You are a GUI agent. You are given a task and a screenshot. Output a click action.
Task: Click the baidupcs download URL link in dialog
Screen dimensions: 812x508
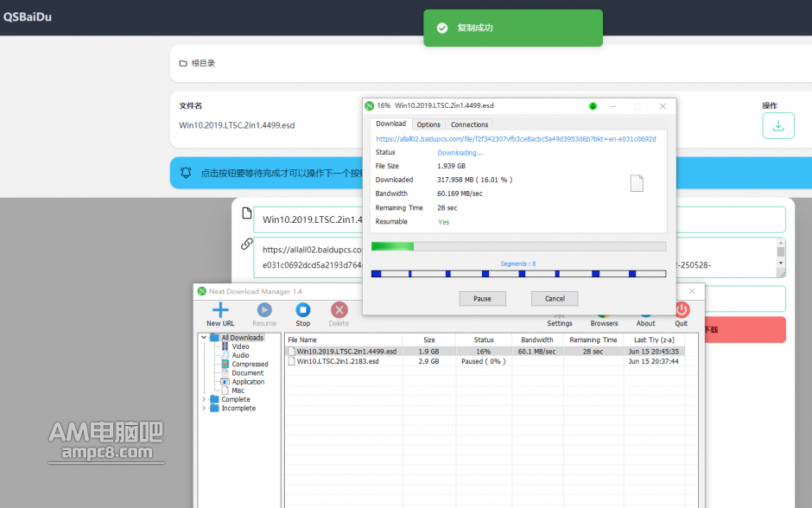516,139
